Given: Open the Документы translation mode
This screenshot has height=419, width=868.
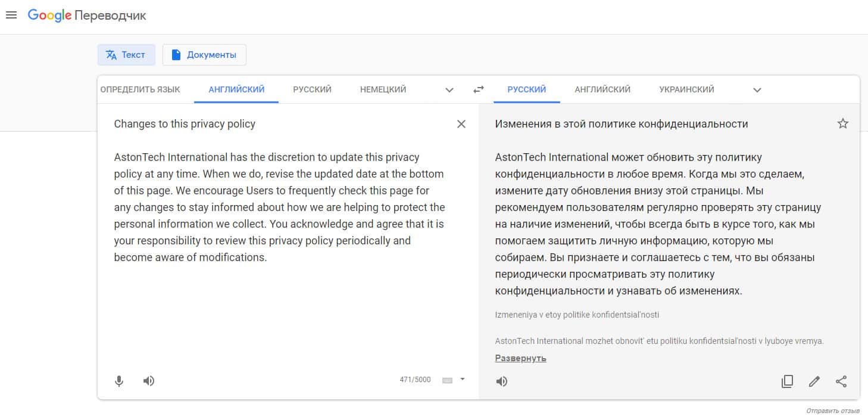Looking at the screenshot, I should tap(204, 55).
